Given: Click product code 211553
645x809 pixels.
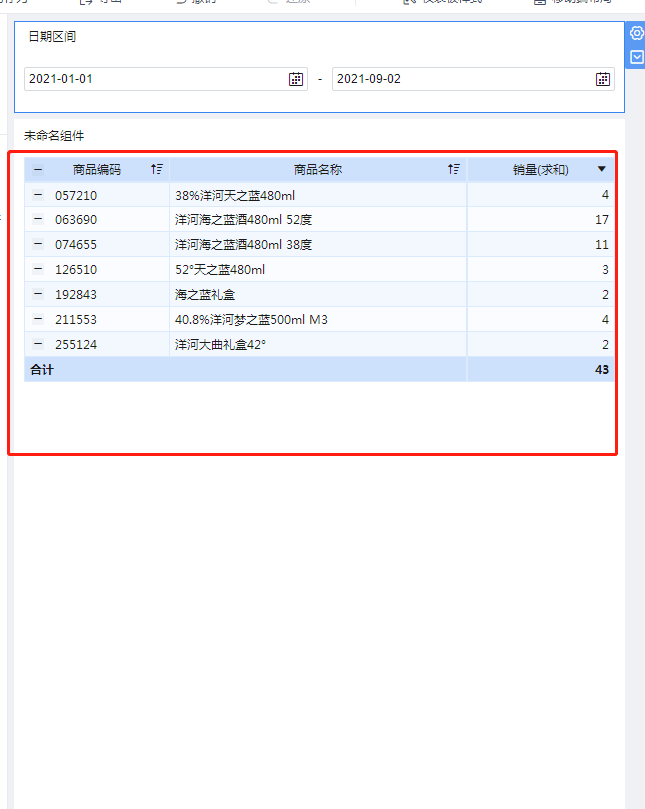Looking at the screenshot, I should coord(76,320).
